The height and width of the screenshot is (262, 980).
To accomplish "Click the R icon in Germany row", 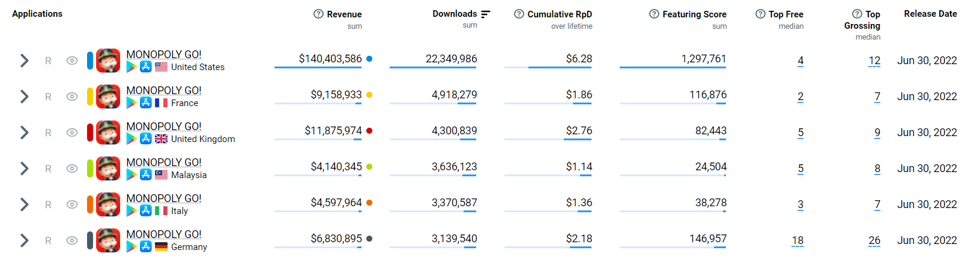I will 48,241.
